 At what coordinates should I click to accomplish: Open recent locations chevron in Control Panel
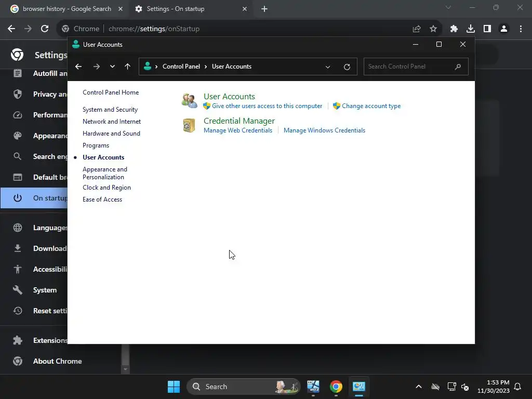click(112, 66)
